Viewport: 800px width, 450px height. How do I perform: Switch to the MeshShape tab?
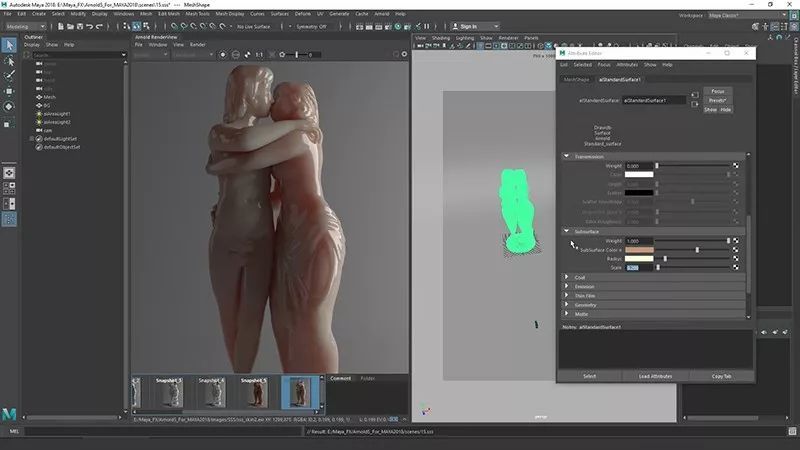[576, 79]
